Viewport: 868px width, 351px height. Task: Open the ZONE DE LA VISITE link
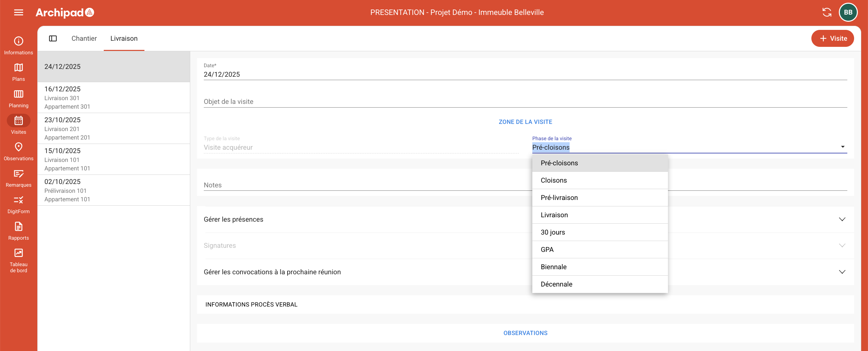[x=525, y=122]
